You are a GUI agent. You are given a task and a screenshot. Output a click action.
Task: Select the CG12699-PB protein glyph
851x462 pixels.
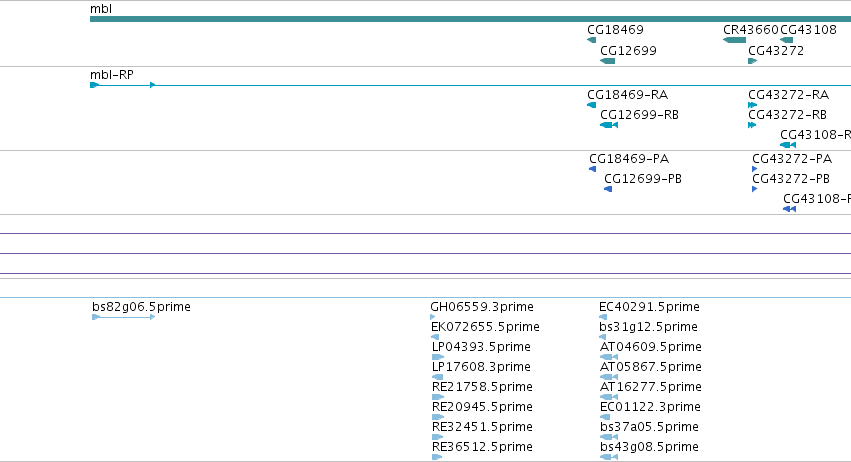[608, 189]
